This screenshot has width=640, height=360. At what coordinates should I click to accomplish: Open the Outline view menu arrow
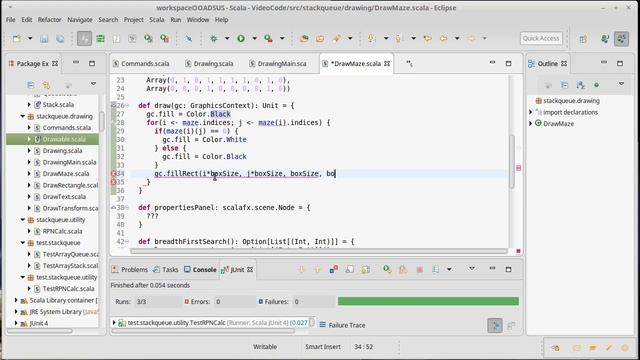621,84
